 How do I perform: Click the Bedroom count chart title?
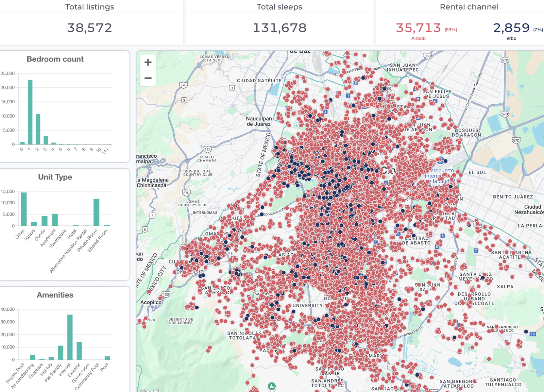[55, 59]
